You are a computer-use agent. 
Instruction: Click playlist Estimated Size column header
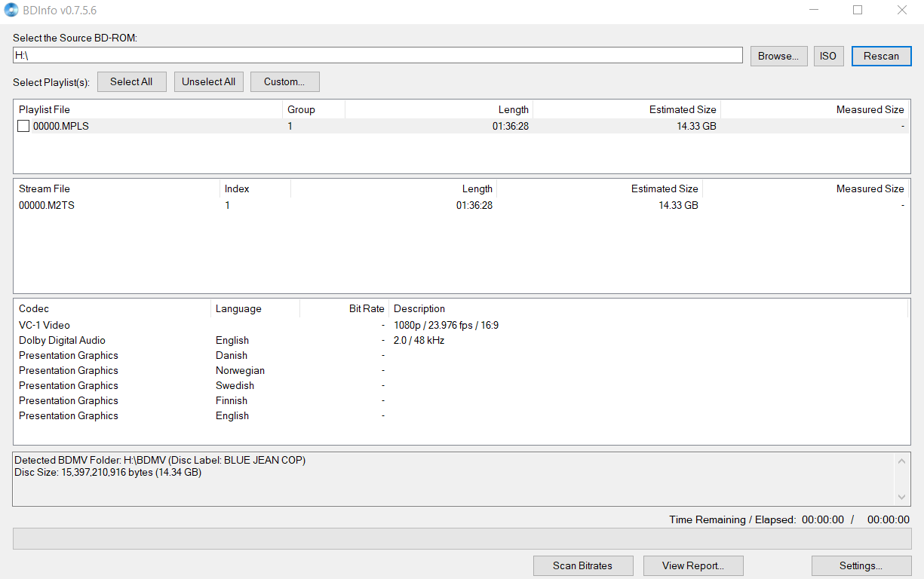pyautogui.click(x=627, y=109)
